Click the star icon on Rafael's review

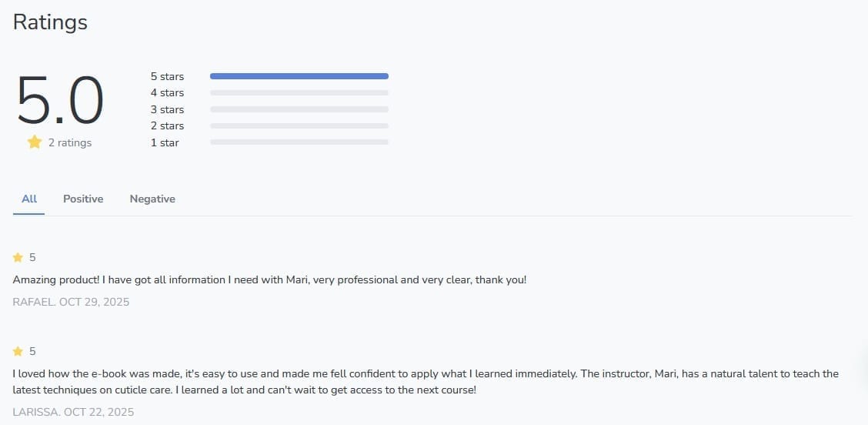click(x=18, y=257)
